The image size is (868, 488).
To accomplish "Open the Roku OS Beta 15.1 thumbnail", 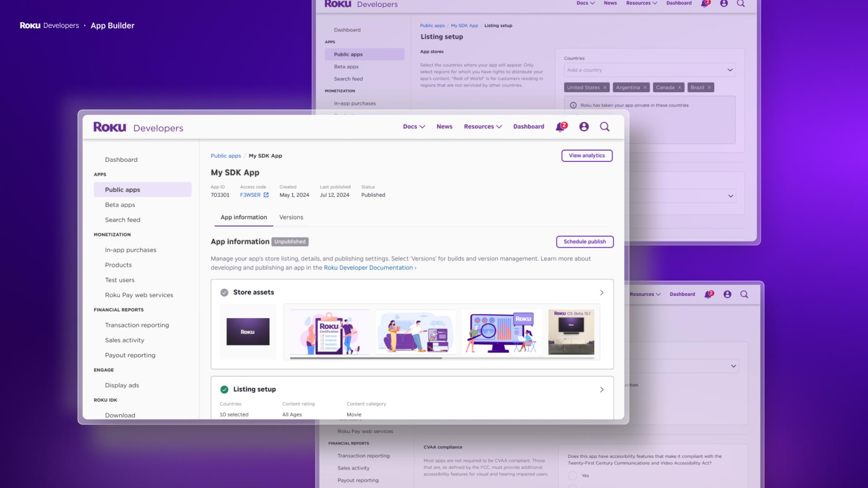I will [571, 332].
